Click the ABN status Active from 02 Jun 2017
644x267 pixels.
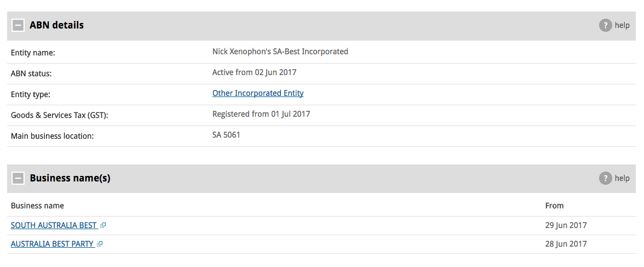coord(254,73)
